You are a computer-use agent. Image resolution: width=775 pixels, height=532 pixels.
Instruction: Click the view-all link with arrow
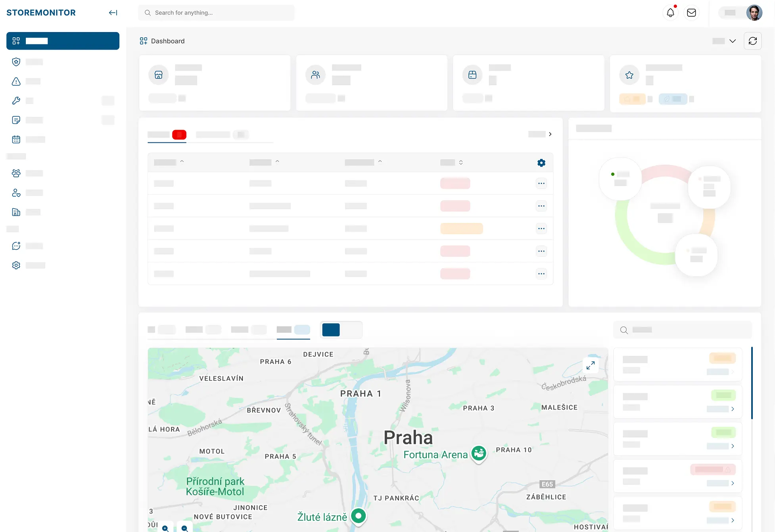pos(540,134)
